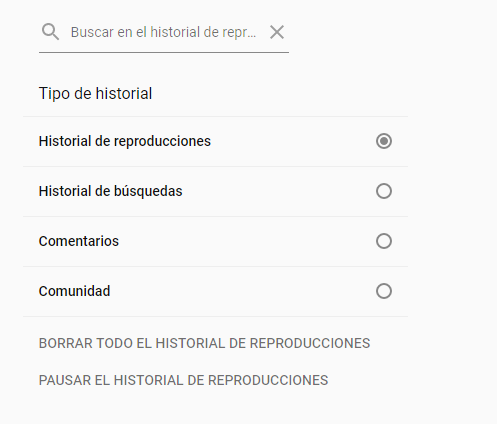Screen dimensions: 497x424
Task: Click the filled dot of the selected radio
Action: tap(384, 141)
